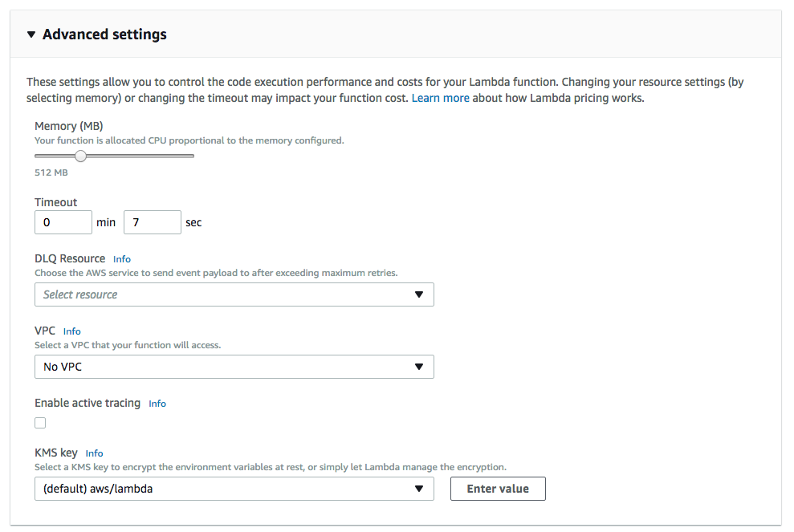
Task: Open Info next to DLQ Resource
Action: click(x=122, y=259)
